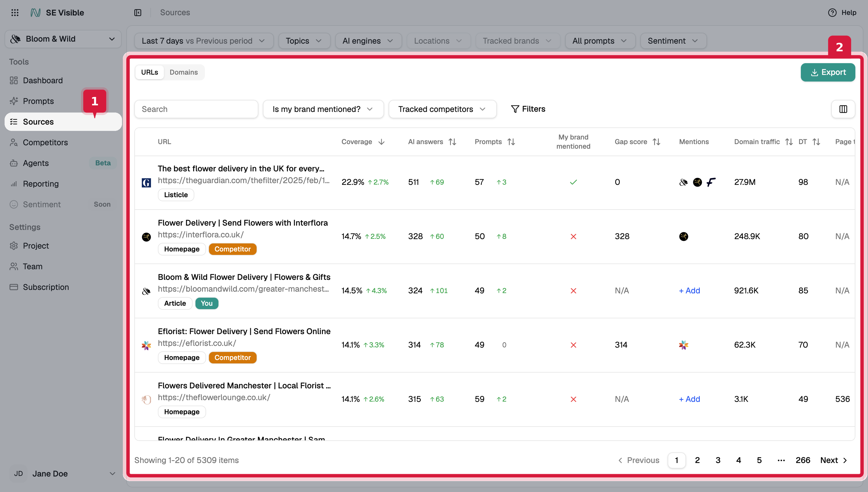Sort by AI answers column arrows

click(452, 142)
